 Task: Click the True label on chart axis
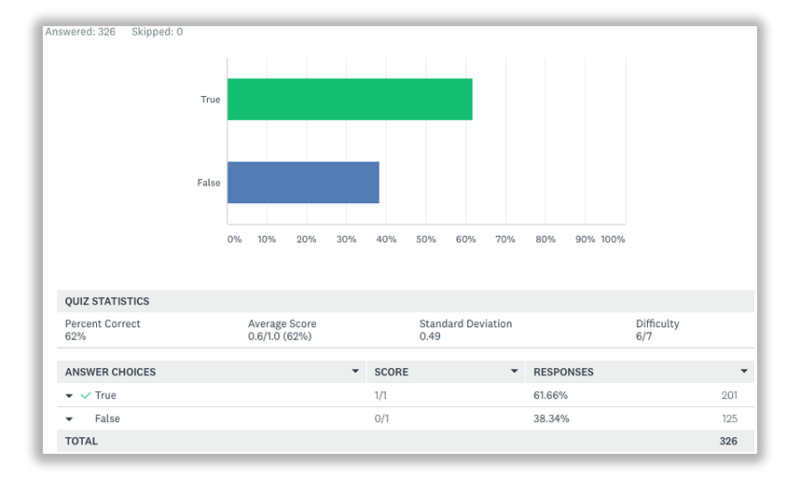click(210, 99)
